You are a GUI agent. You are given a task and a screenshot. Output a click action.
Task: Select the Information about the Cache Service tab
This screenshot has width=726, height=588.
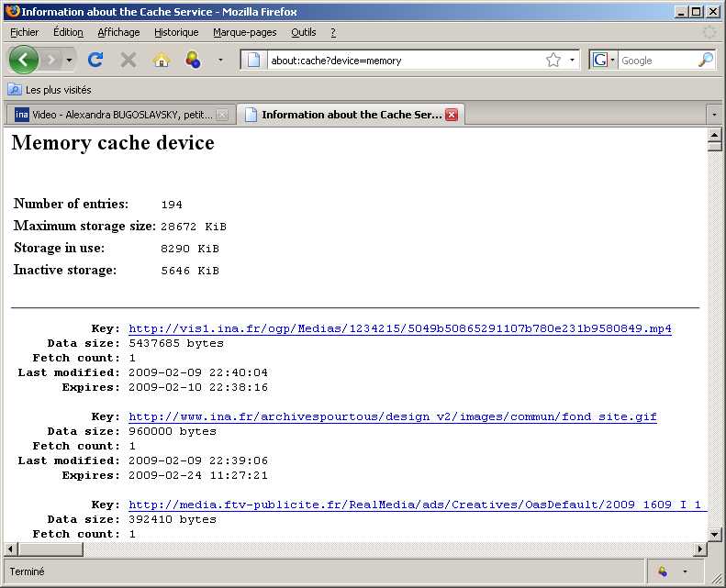tap(351, 115)
